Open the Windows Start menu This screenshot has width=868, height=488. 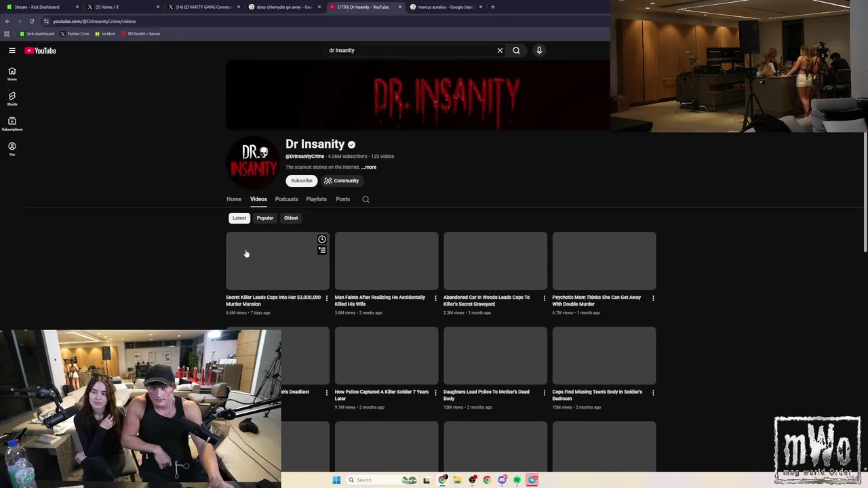pyautogui.click(x=336, y=480)
